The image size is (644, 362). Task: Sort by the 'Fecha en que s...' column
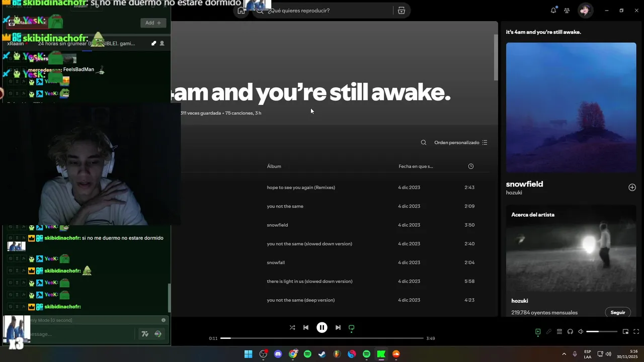tap(416, 166)
